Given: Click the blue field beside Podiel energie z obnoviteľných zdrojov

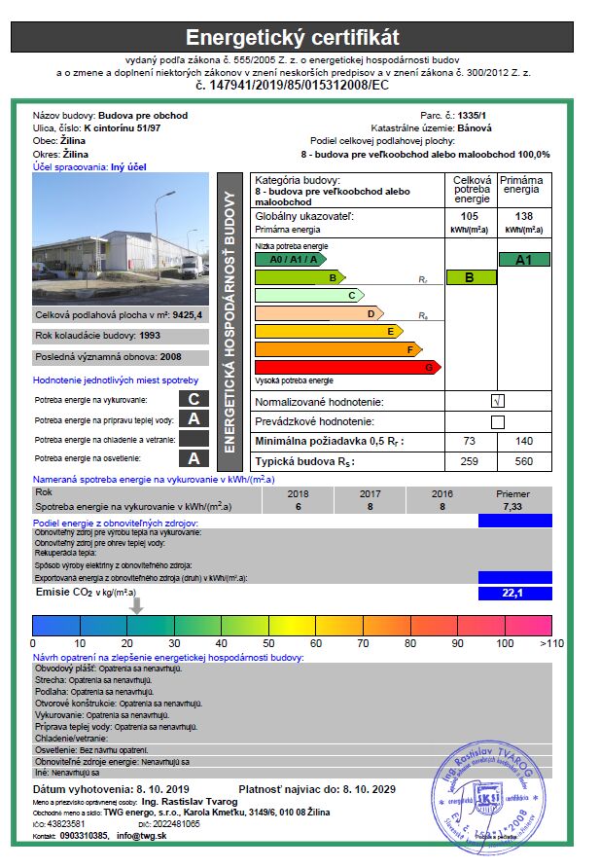Looking at the screenshot, I should click(x=515, y=521).
